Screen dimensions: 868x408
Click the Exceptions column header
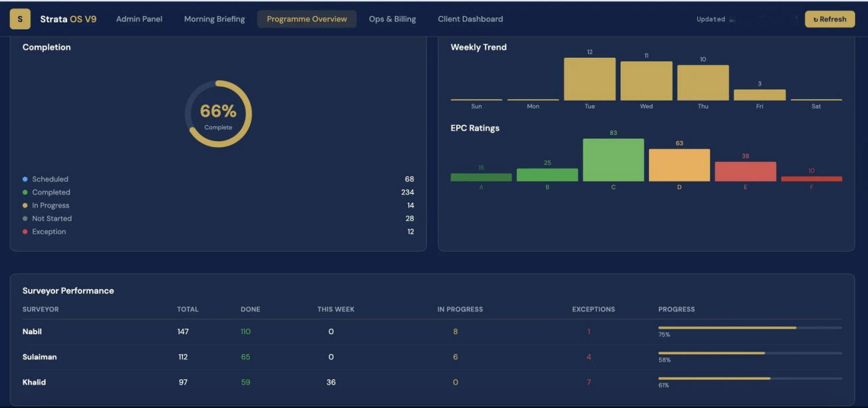593,309
